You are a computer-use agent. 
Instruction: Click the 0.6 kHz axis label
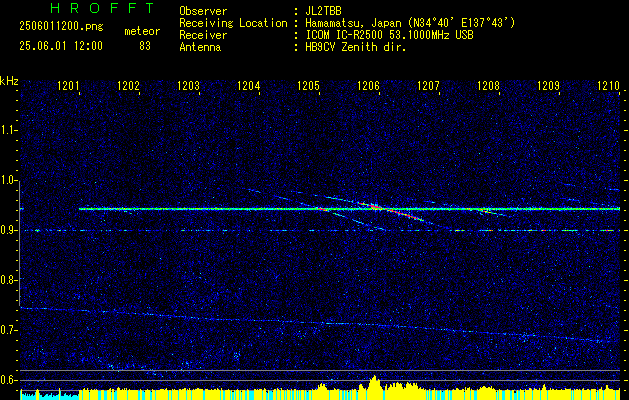point(8,380)
